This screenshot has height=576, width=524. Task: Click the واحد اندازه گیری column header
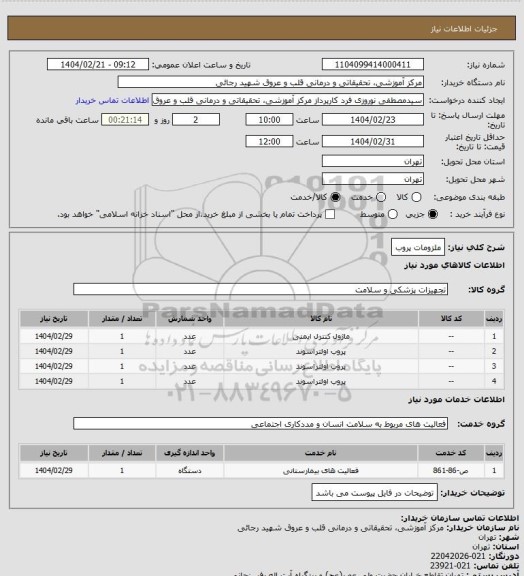pos(189,453)
